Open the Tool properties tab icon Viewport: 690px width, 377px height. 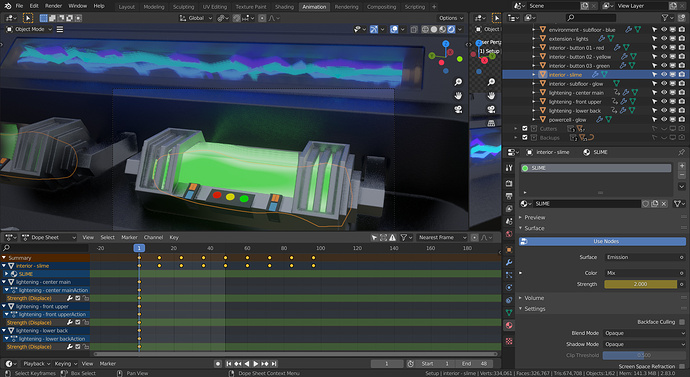coord(509,168)
